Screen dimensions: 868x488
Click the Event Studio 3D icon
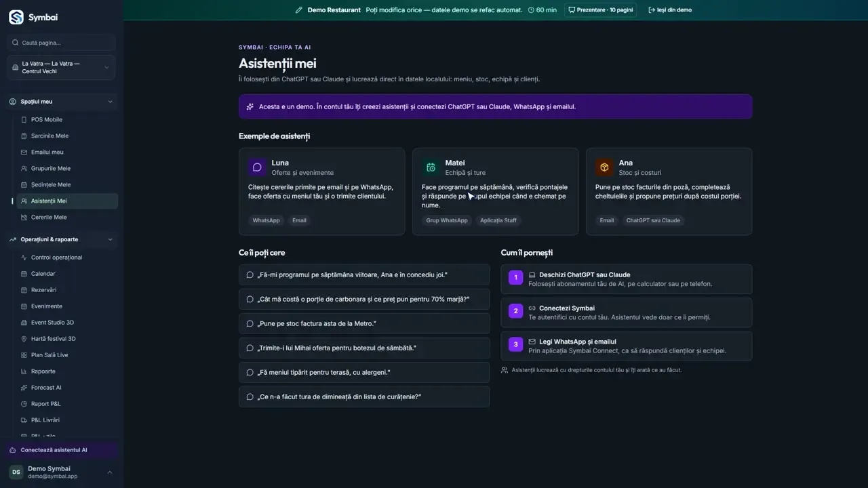pos(24,323)
